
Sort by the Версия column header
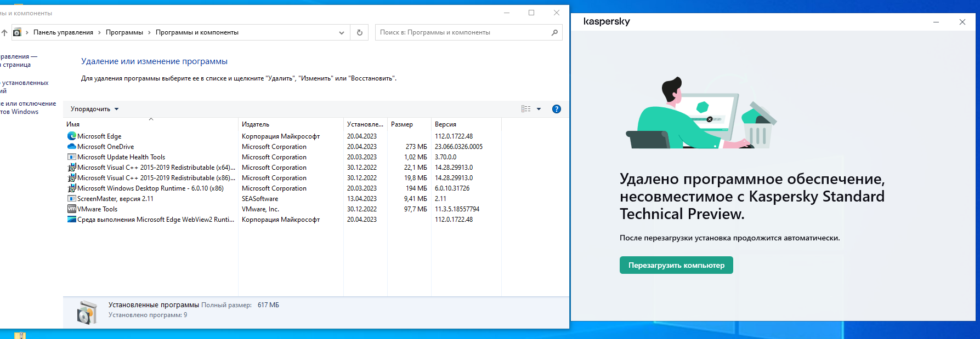click(x=466, y=124)
